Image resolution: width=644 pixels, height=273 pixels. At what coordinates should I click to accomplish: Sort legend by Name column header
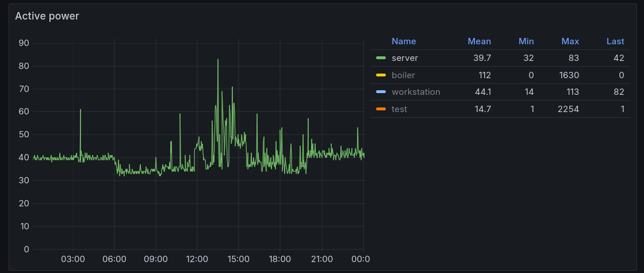[404, 41]
